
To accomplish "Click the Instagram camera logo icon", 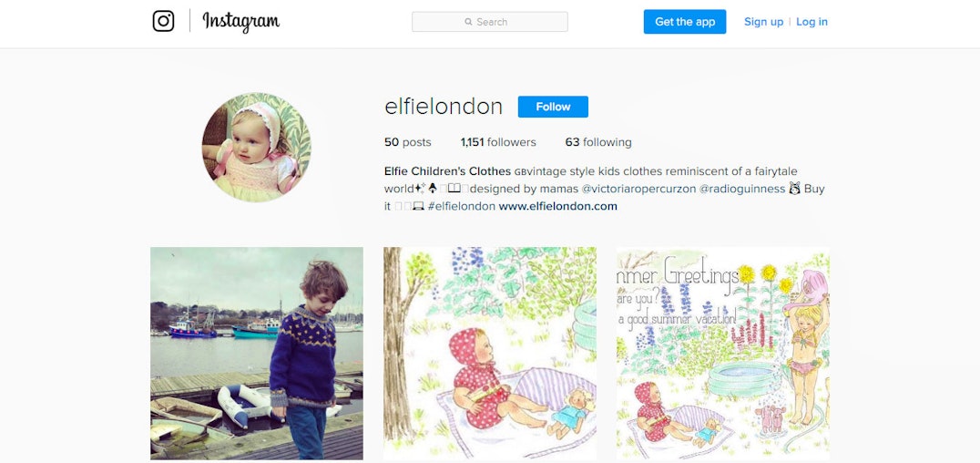I will click(x=163, y=21).
